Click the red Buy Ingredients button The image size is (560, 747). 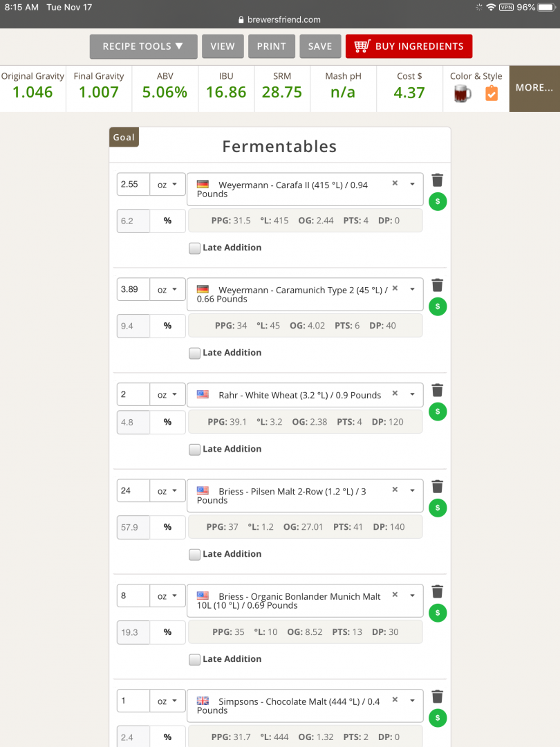409,46
